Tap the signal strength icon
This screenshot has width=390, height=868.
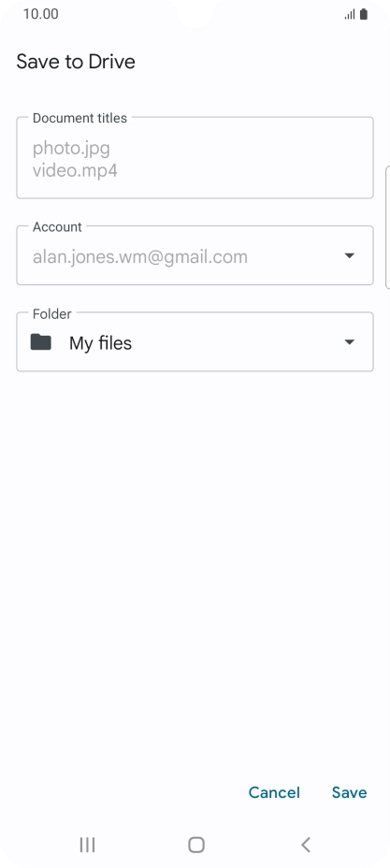point(350,15)
